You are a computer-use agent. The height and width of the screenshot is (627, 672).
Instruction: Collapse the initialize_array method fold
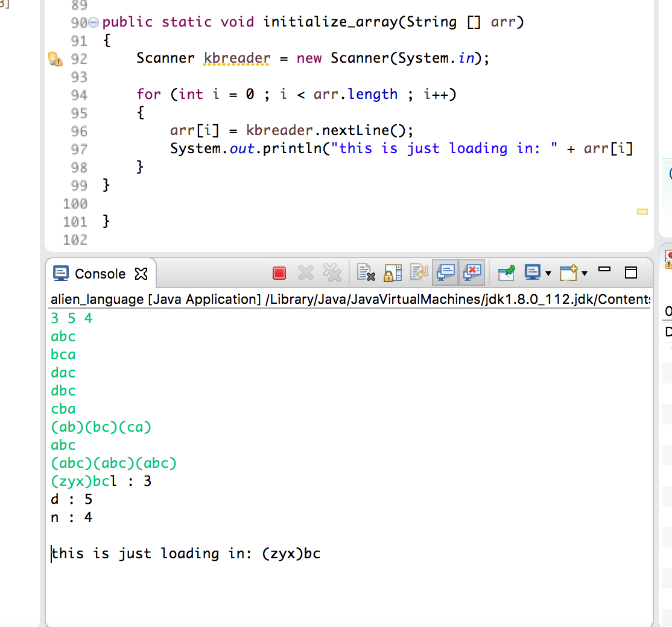point(94,22)
